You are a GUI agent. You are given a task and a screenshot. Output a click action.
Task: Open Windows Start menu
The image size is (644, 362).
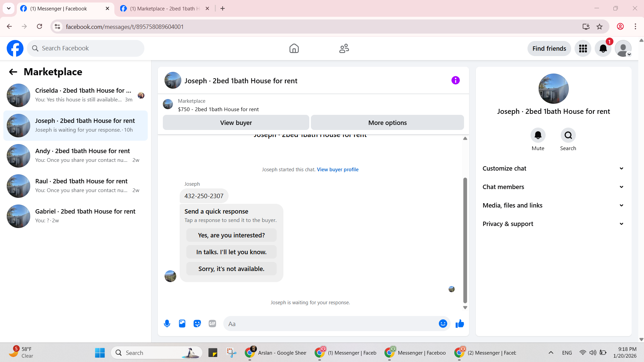click(100, 353)
